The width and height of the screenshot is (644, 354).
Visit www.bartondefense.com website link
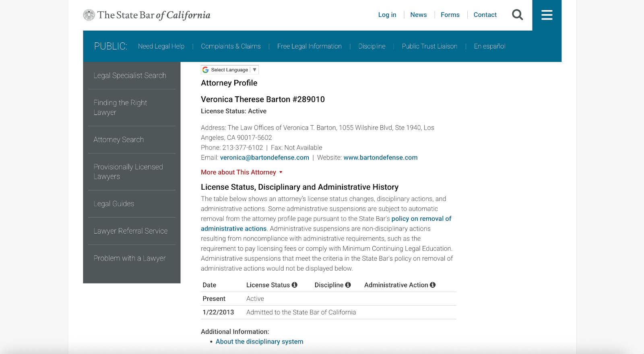[380, 157]
